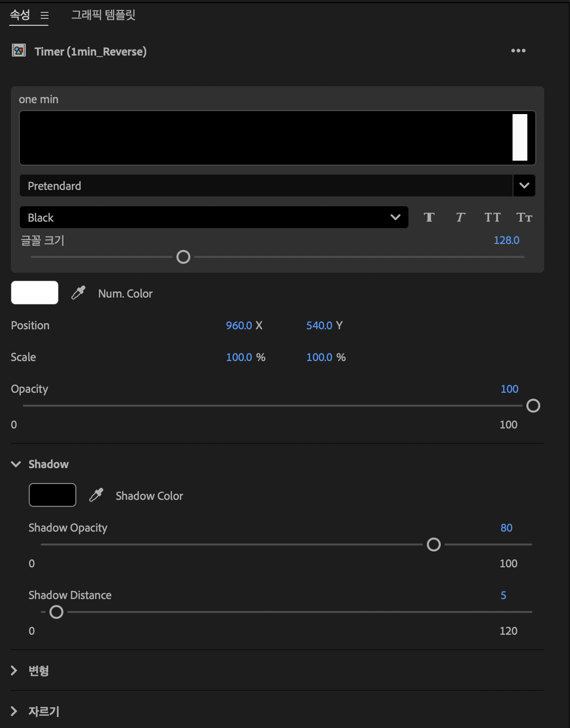Switch to the 그래픽 템플릿 tab
This screenshot has width=570, height=728.
(104, 15)
